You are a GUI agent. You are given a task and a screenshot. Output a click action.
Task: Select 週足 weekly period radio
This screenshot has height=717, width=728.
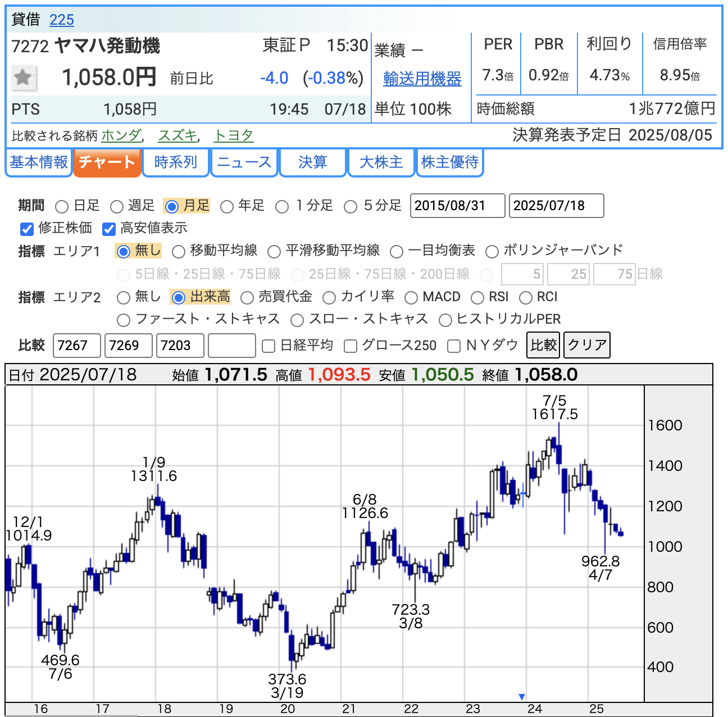pos(116,207)
